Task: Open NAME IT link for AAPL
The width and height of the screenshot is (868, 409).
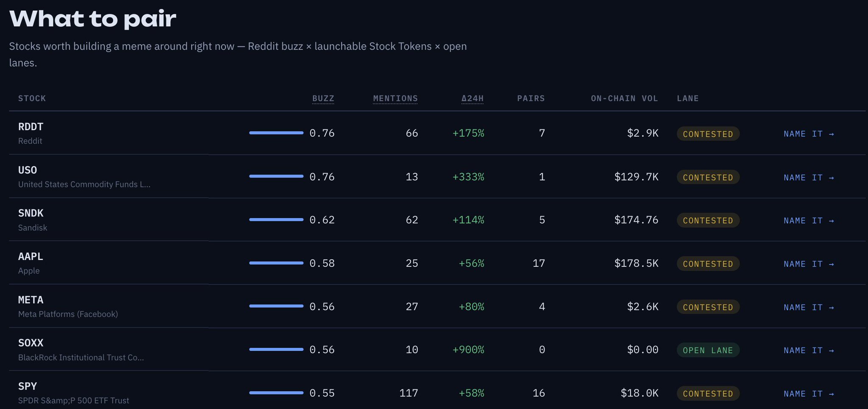Action: pos(809,264)
